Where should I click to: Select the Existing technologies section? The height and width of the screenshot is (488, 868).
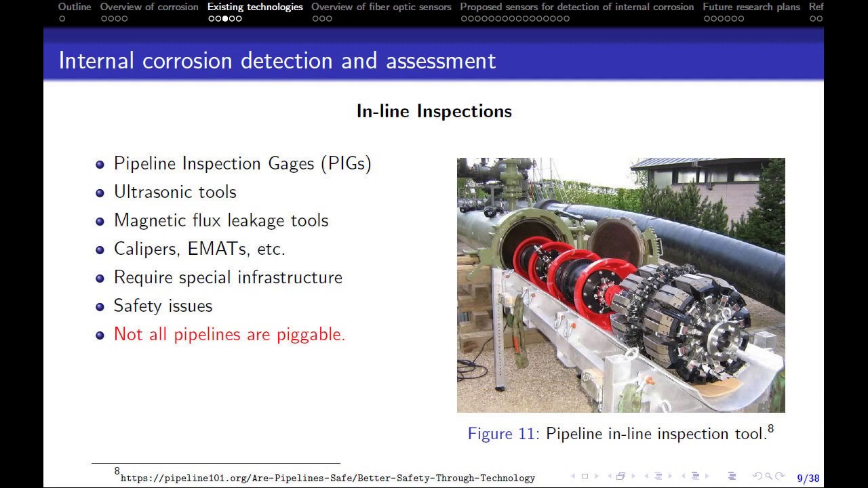[255, 7]
